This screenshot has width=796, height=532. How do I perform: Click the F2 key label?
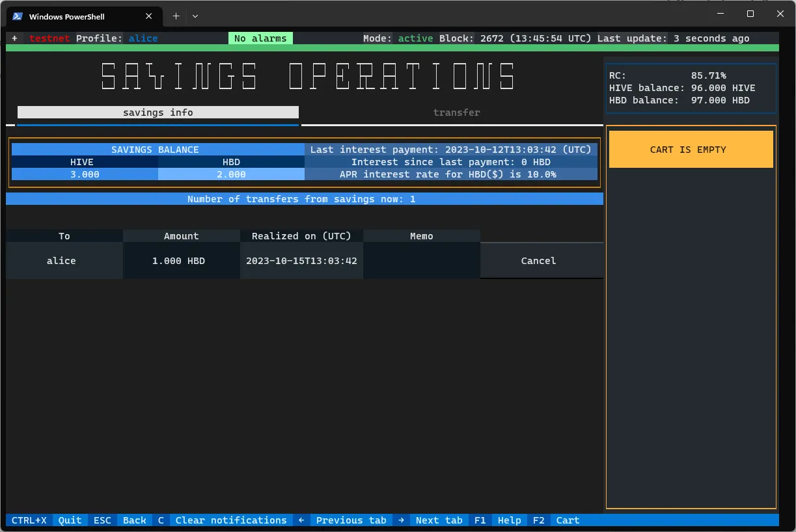[539, 520]
